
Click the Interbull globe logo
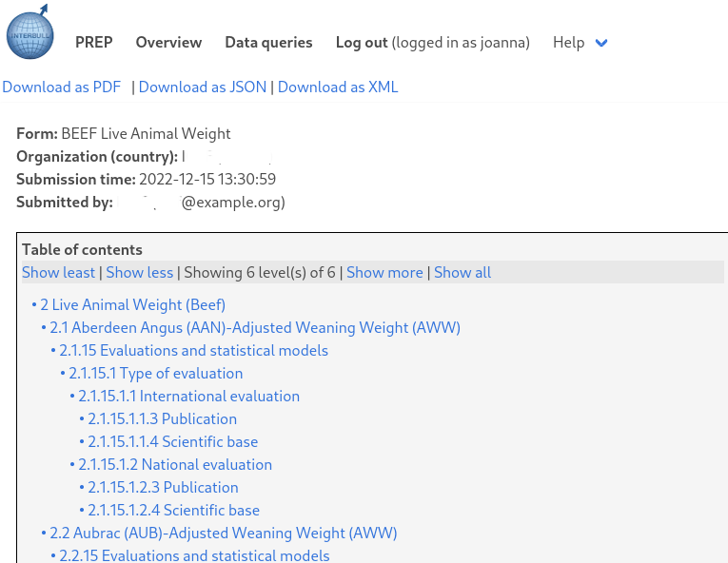click(x=30, y=32)
